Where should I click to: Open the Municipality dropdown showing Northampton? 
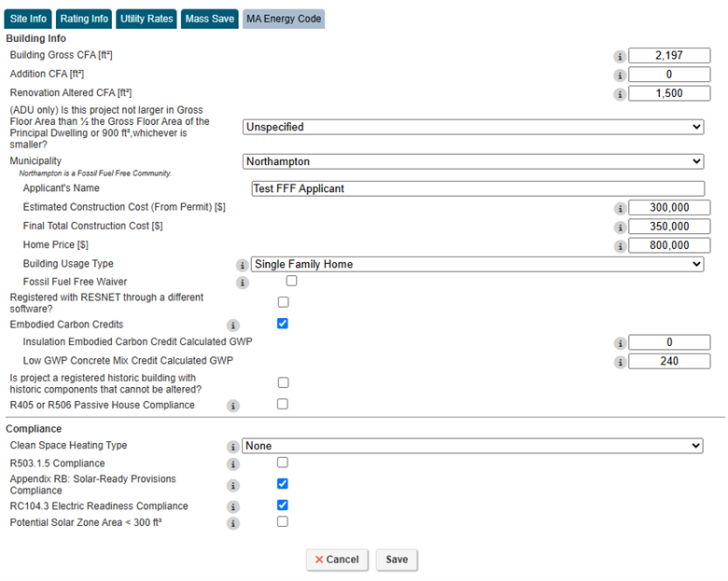coord(473,161)
